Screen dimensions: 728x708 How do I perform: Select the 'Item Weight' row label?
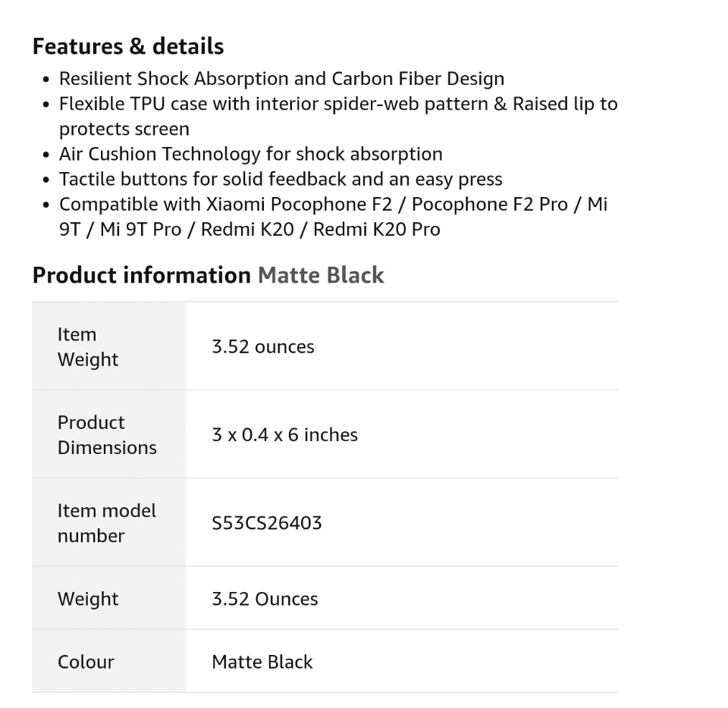pyautogui.click(x=88, y=347)
